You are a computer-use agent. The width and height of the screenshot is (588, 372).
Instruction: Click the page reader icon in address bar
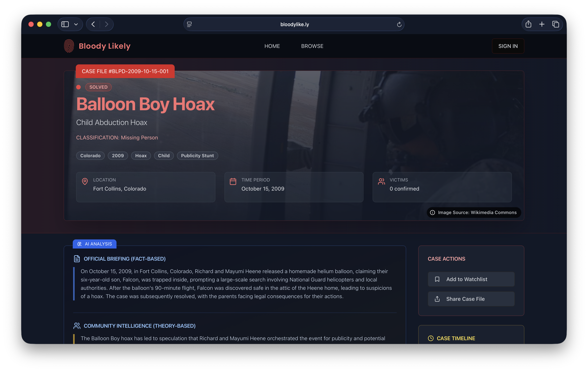point(189,24)
